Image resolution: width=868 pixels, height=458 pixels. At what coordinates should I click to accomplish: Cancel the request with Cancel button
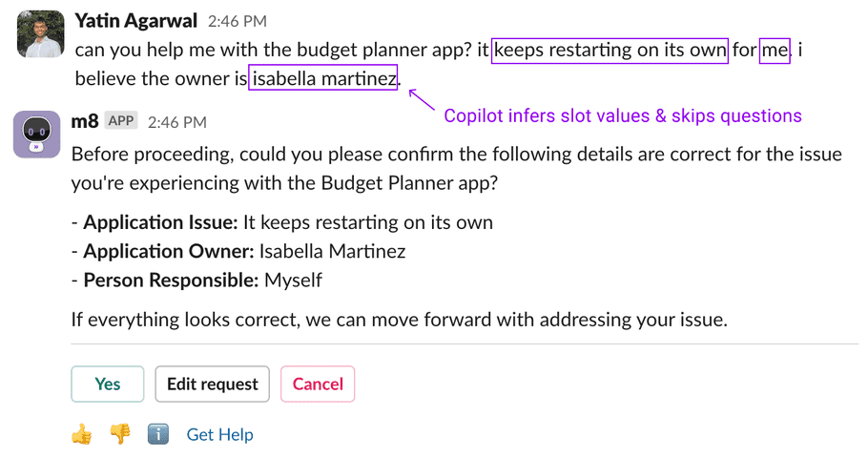pyautogui.click(x=318, y=384)
